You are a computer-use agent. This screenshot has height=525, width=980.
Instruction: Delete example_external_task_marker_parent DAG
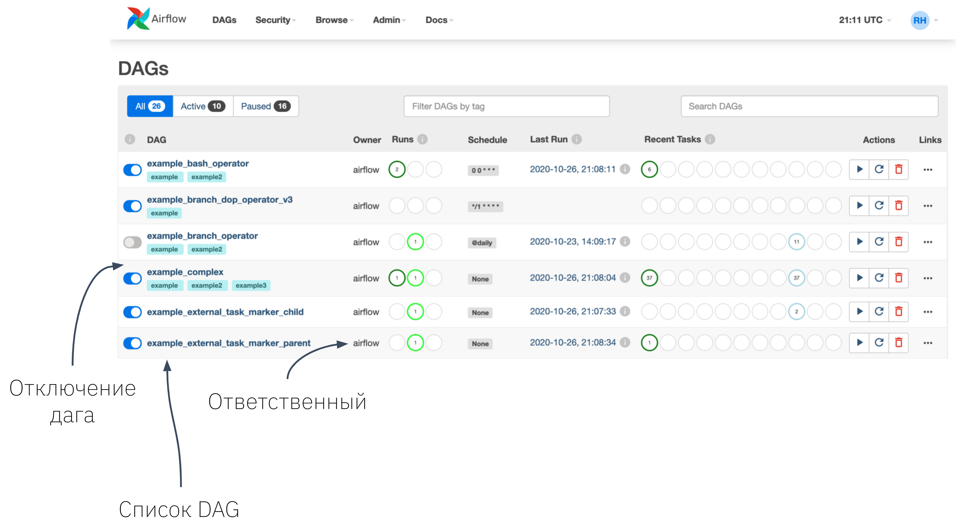coord(899,343)
